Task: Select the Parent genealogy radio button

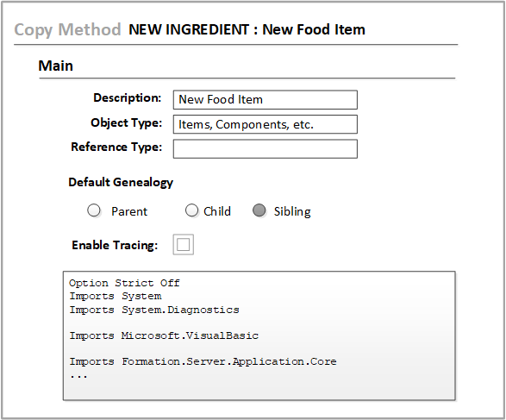Action: coord(94,210)
